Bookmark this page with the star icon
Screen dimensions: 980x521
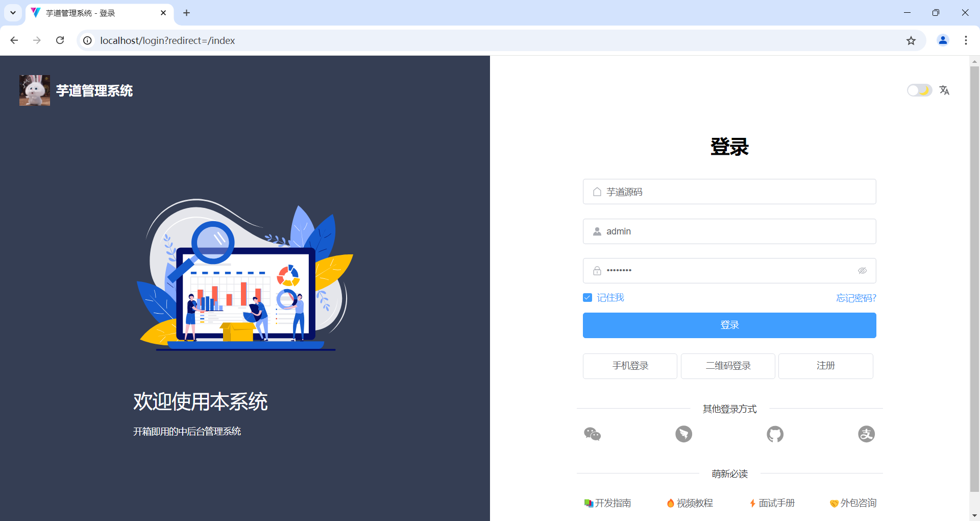[x=911, y=40]
